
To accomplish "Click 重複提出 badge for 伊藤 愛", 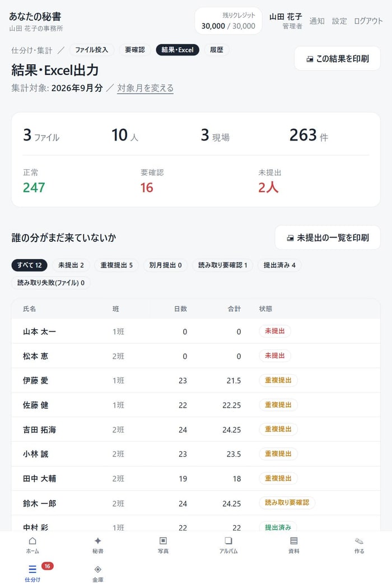I will (278, 380).
